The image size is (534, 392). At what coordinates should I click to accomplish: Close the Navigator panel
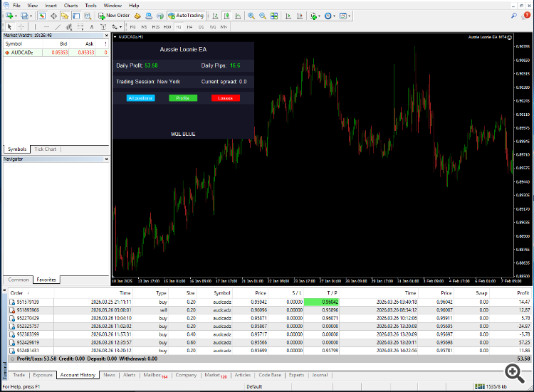click(x=107, y=159)
